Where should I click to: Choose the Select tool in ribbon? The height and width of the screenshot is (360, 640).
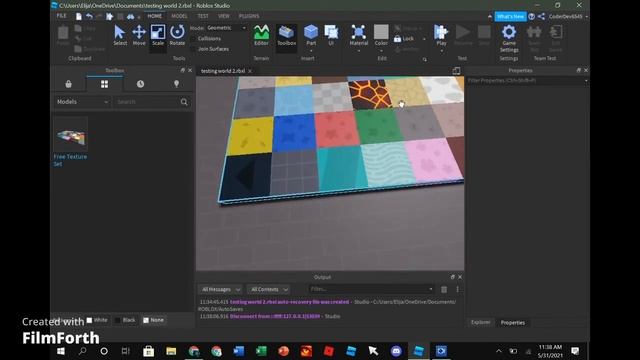(120, 35)
